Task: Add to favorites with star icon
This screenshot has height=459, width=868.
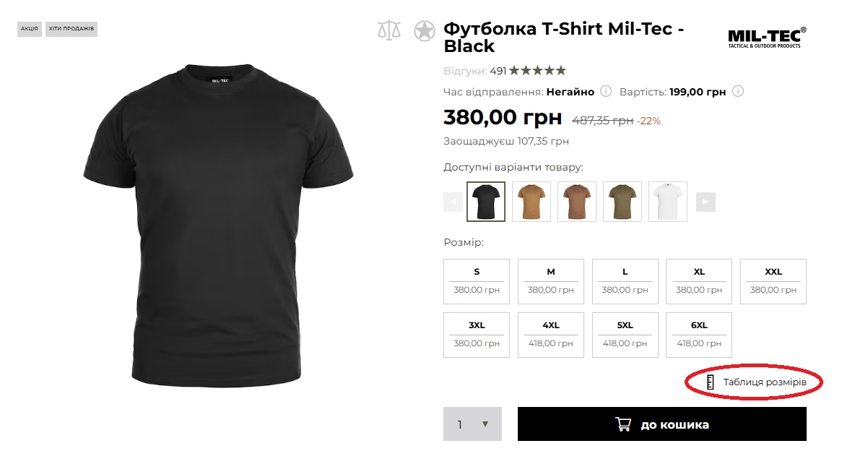Action: [x=425, y=31]
